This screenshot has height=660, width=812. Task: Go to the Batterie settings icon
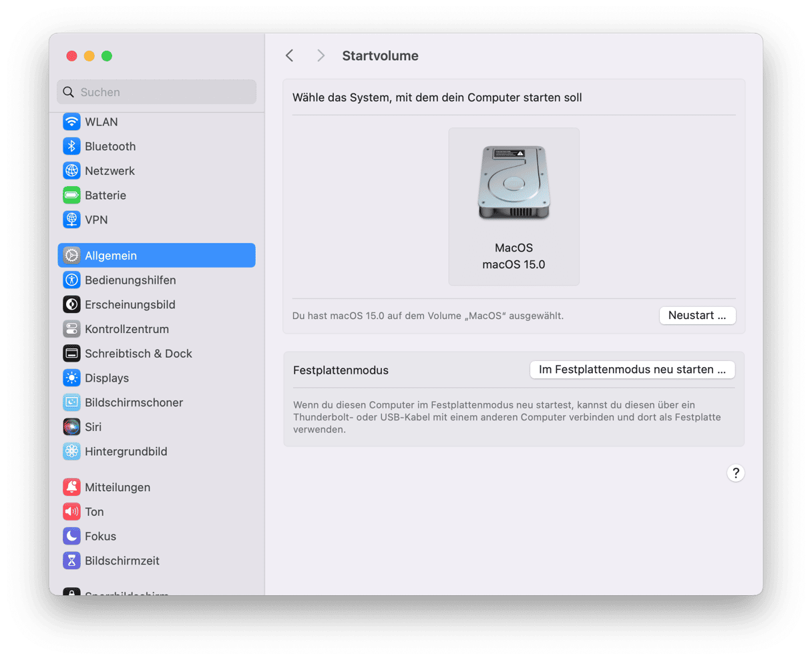(x=71, y=196)
